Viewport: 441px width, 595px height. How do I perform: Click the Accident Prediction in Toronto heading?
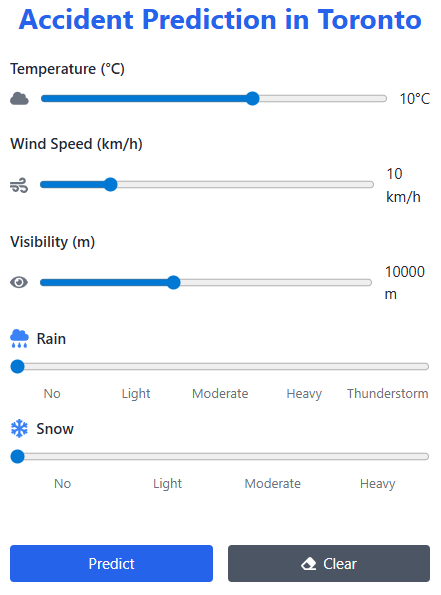pyautogui.click(x=220, y=19)
